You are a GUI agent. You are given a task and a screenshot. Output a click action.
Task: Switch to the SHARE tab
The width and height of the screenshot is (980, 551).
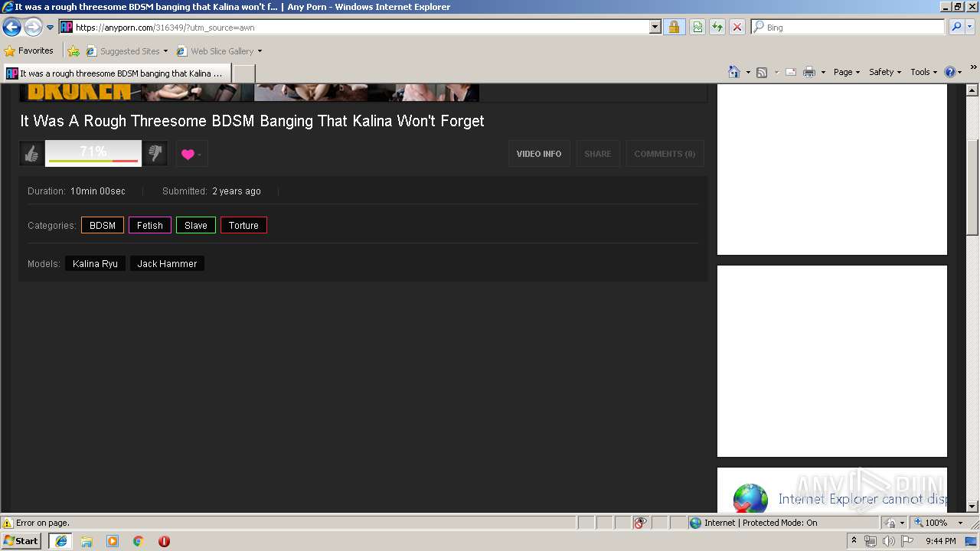598,154
